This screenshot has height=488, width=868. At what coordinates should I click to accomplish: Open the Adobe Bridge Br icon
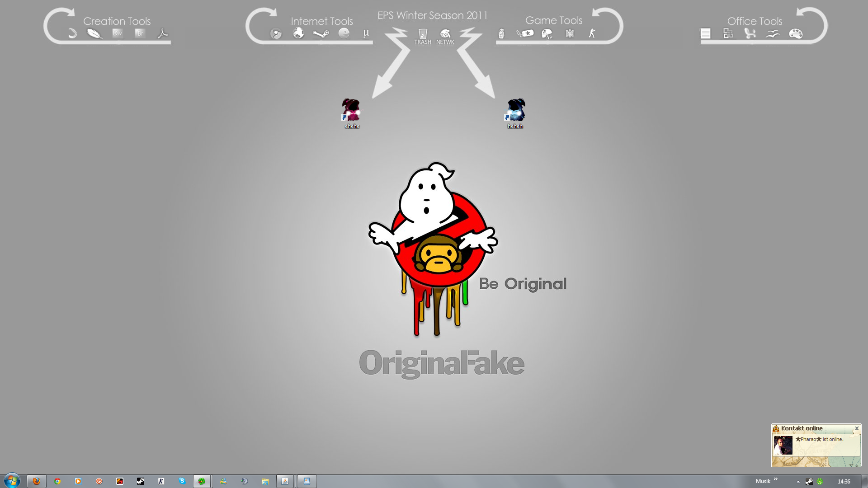click(140, 33)
